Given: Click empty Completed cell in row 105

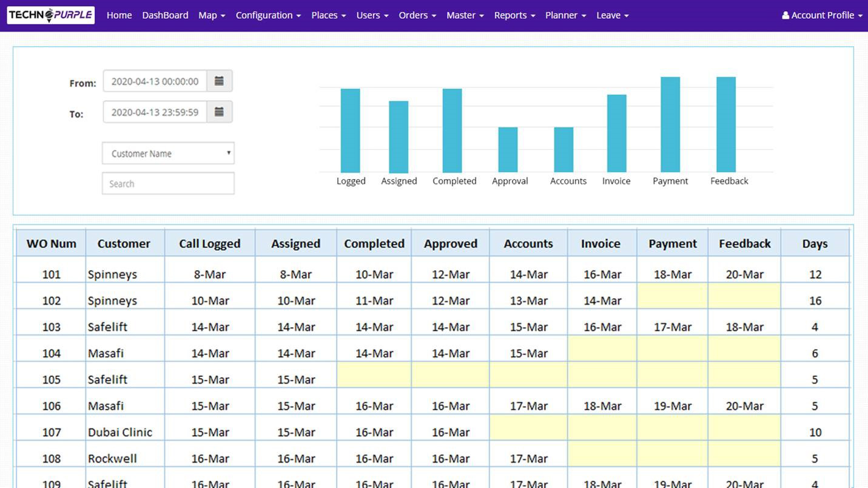Looking at the screenshot, I should tap(374, 375).
